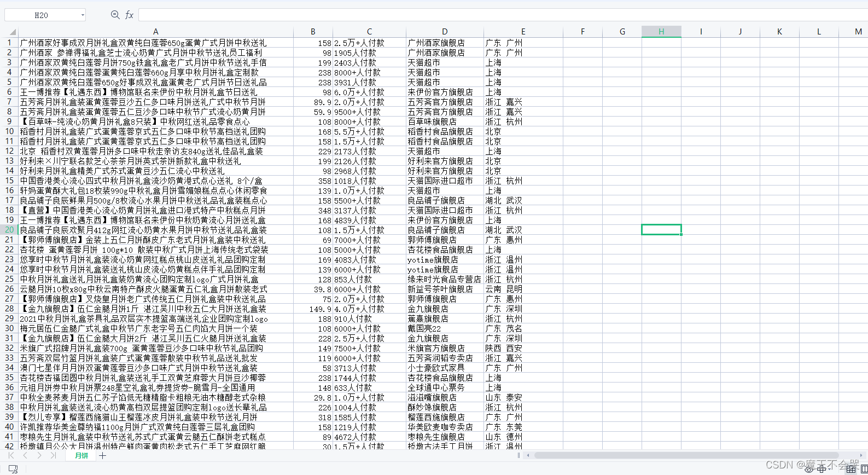Viewport: 868px width, 475px height.
Task: Select cell '853人付款'
Action: pos(369,279)
